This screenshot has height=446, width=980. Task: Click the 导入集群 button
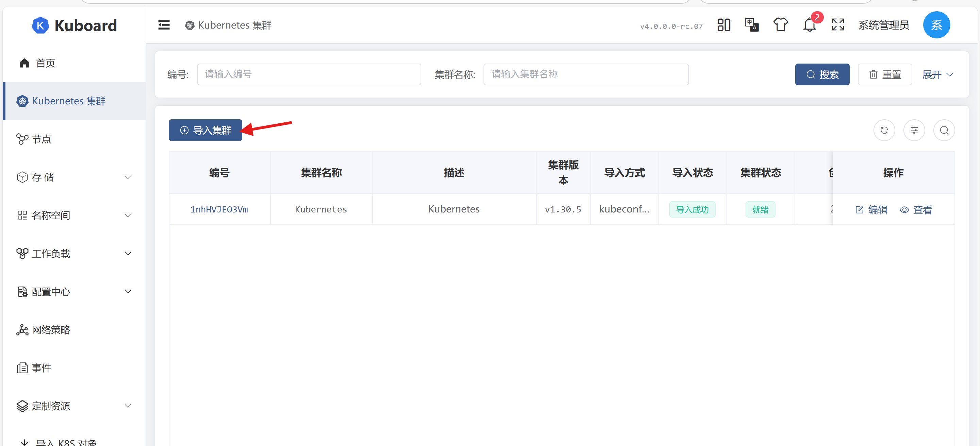[206, 130]
